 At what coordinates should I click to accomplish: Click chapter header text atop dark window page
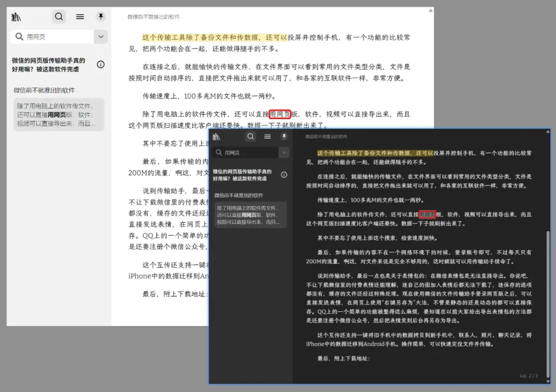(x=326, y=136)
